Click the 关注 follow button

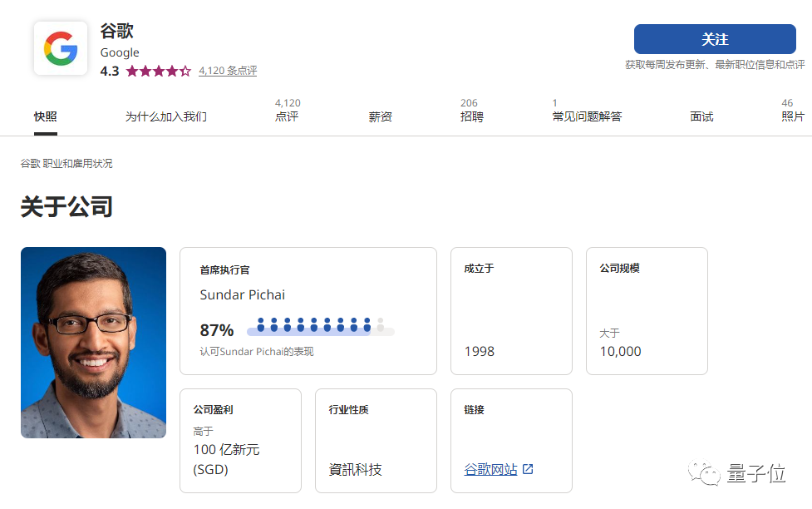(715, 39)
